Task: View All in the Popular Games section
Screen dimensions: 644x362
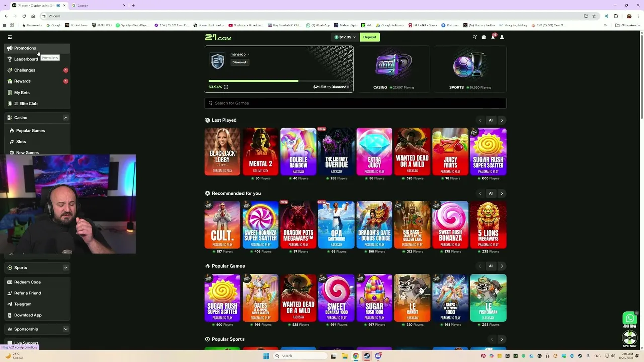Action: 491,266
